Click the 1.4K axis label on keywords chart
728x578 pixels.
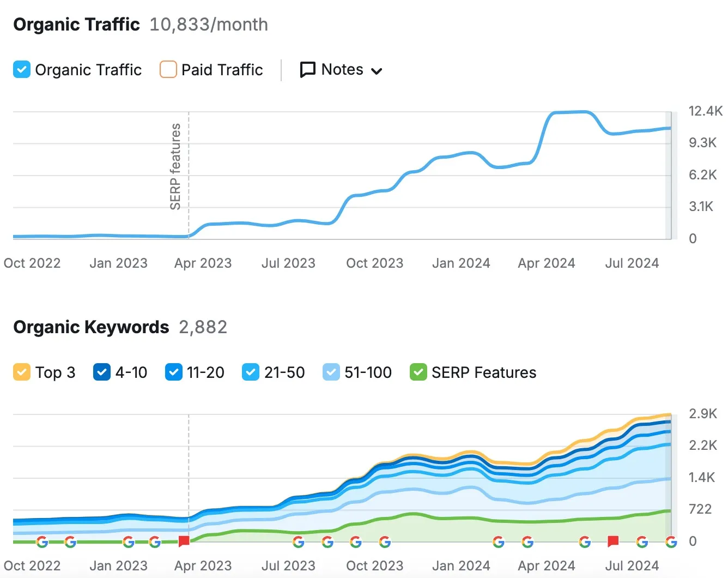point(702,478)
